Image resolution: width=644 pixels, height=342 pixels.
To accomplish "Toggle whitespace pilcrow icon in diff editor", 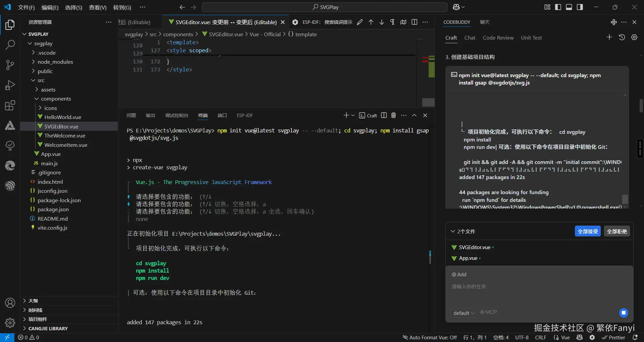I will (x=392, y=22).
